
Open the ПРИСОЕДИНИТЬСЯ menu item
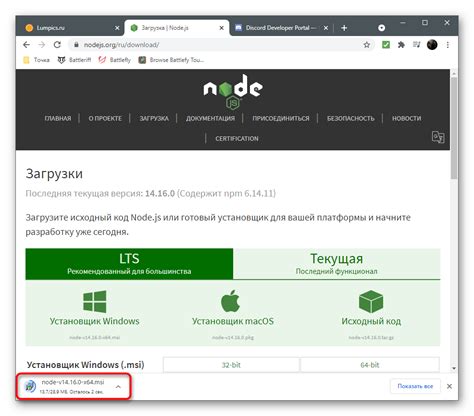(281, 118)
